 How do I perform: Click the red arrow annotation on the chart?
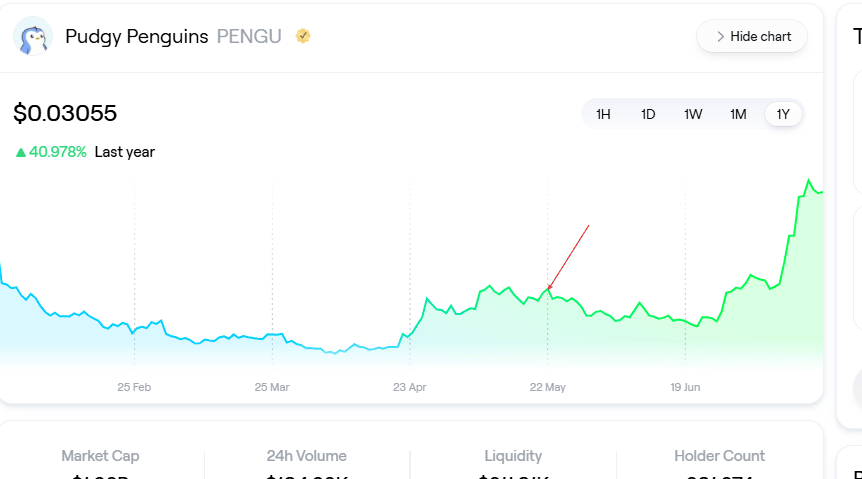569,257
